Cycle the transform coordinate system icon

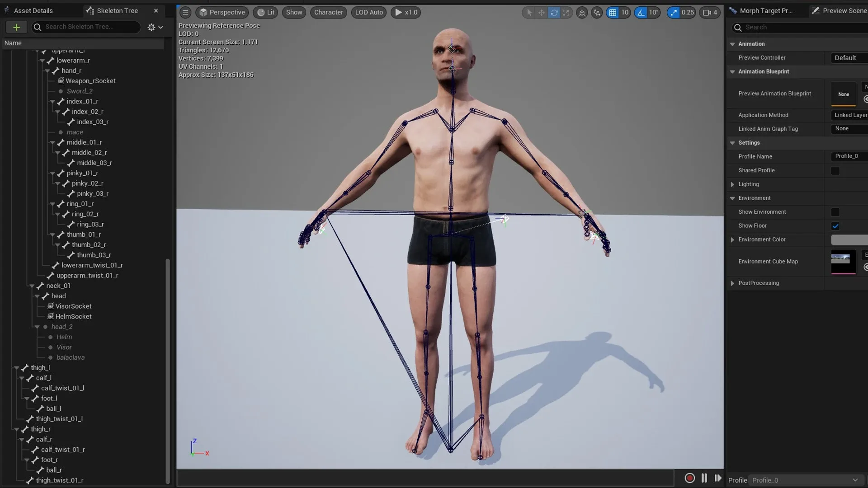pyautogui.click(x=582, y=13)
